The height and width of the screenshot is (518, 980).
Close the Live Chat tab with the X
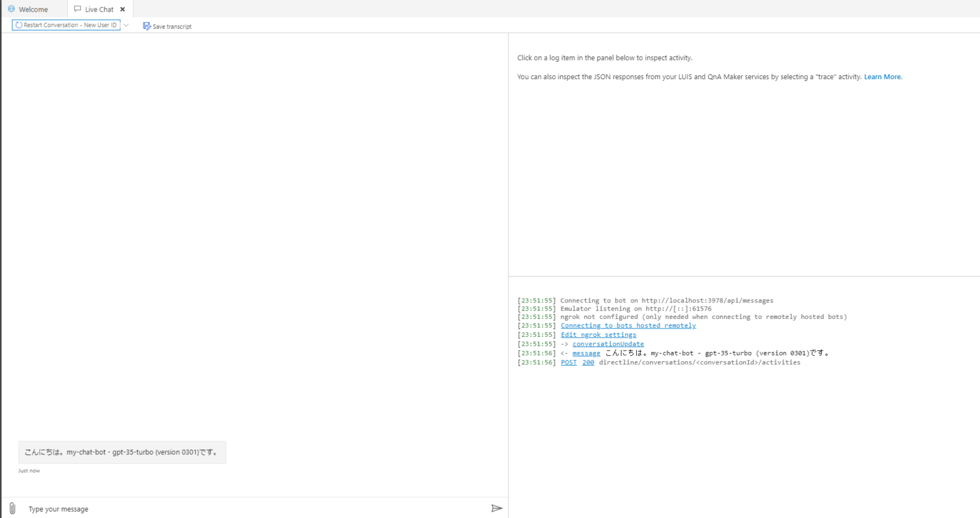point(122,9)
